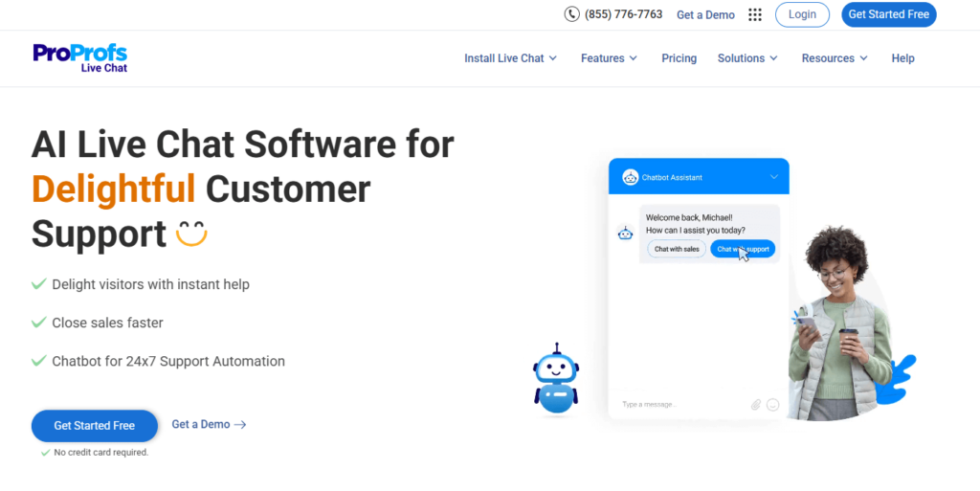Click the chatbot avatar in chat header
This screenshot has width=980, height=491.
[630, 177]
